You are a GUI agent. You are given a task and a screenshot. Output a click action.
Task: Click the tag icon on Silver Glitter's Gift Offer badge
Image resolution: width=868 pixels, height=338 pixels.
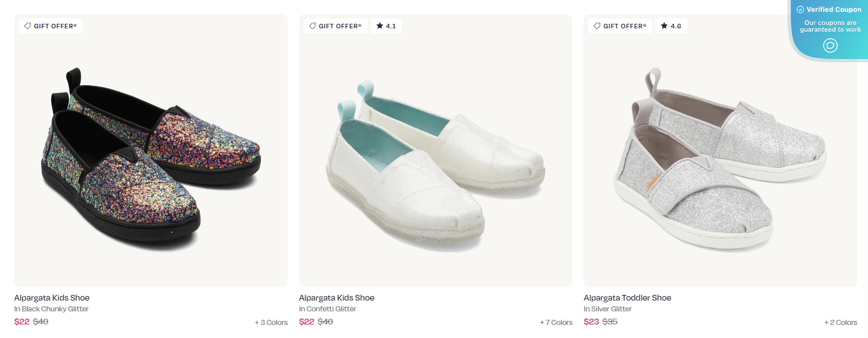click(597, 26)
